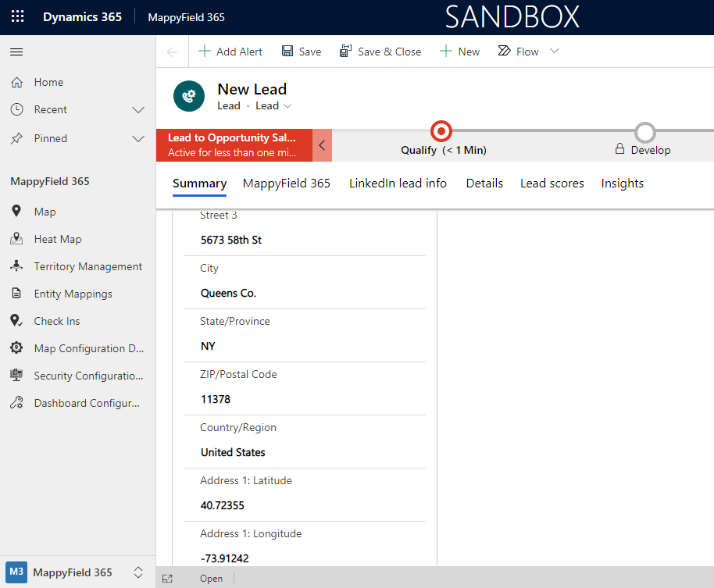Viewport: 714px width, 588px height.
Task: Select the Qualify stage marker
Action: pyautogui.click(x=441, y=131)
